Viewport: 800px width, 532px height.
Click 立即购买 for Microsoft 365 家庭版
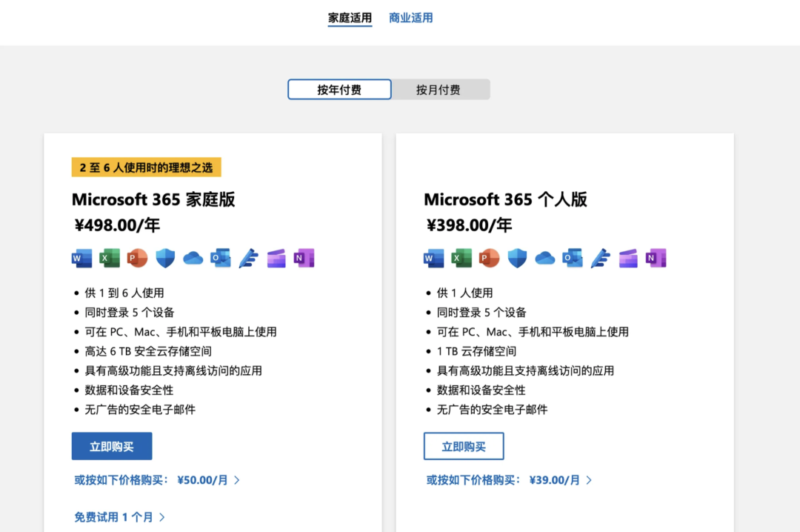(112, 446)
